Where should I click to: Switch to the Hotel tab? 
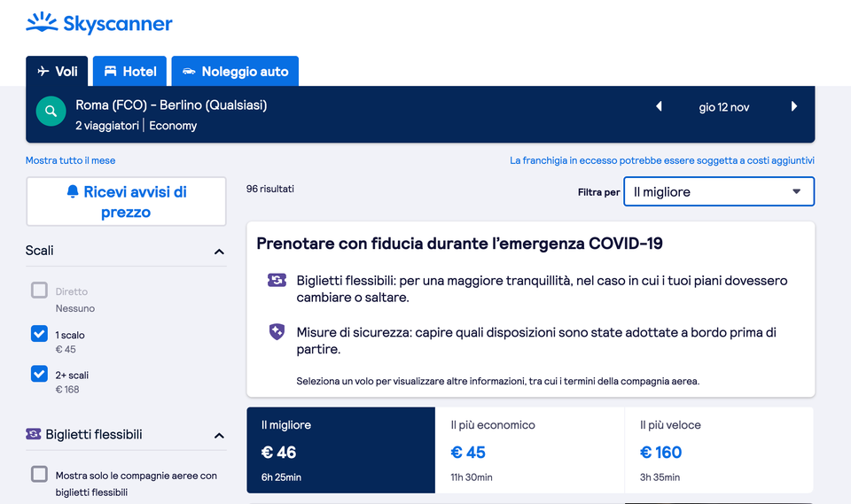point(130,72)
